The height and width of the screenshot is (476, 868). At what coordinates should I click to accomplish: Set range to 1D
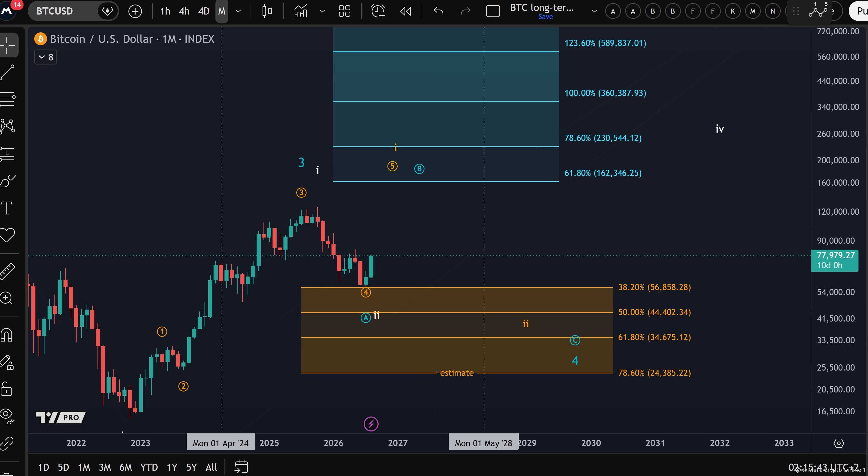coord(44,467)
